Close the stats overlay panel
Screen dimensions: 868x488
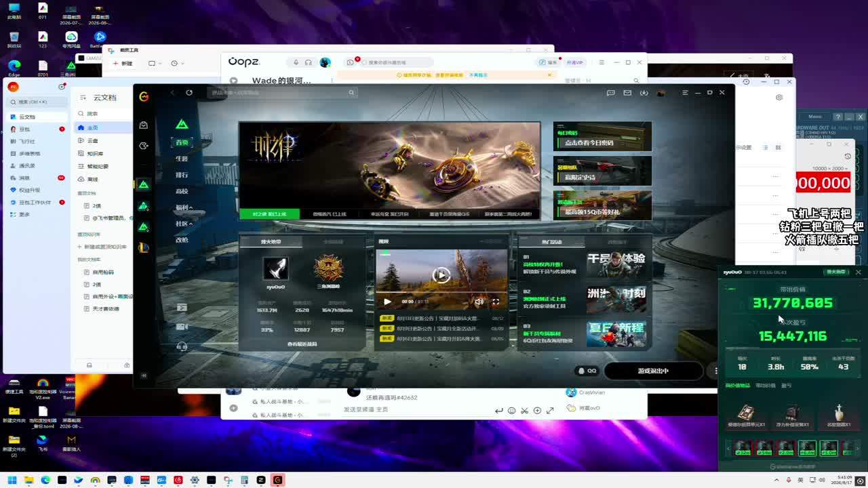(x=858, y=272)
